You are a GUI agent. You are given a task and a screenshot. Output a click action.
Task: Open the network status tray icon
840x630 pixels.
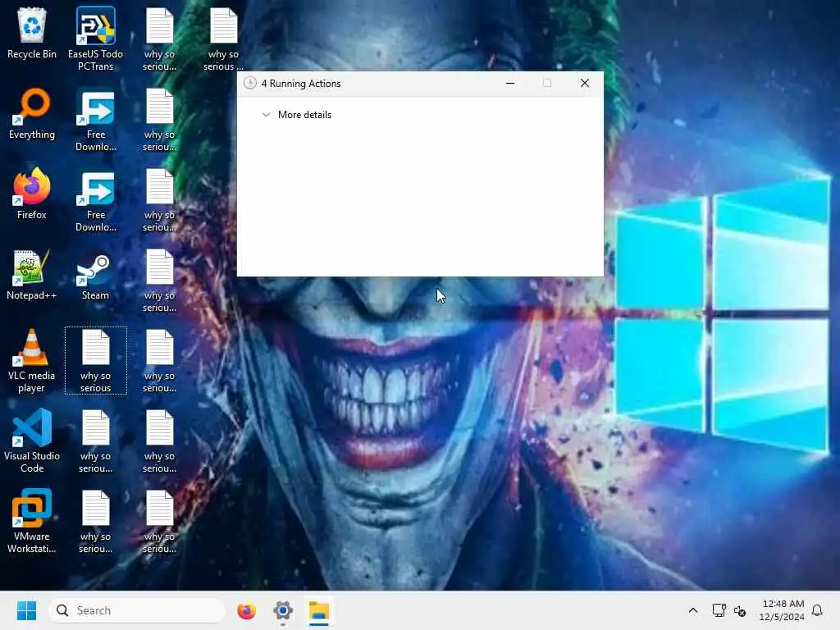click(x=719, y=610)
